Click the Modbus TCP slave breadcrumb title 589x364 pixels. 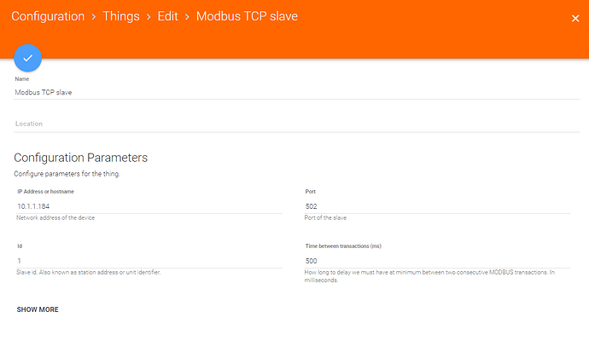click(247, 16)
